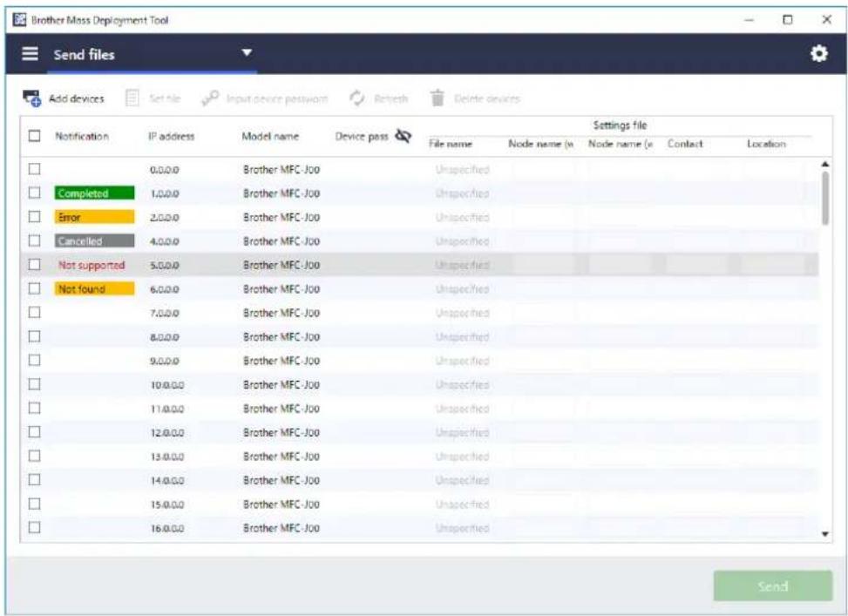
Task: Click Input device password label
Action: point(277,98)
